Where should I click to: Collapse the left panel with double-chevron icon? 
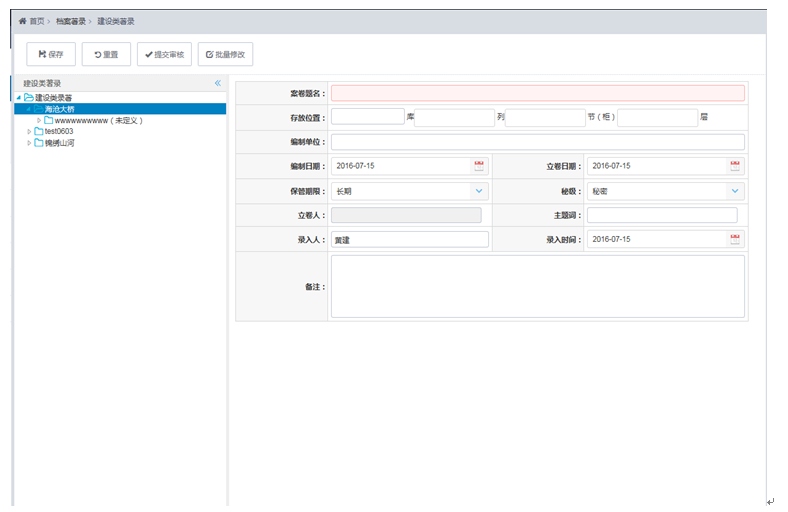pos(218,83)
